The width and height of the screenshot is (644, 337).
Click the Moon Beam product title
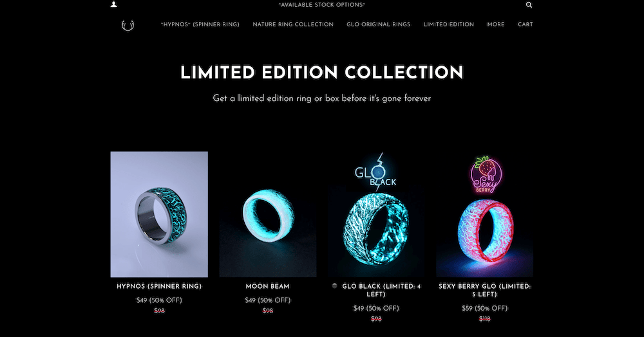coord(268,287)
